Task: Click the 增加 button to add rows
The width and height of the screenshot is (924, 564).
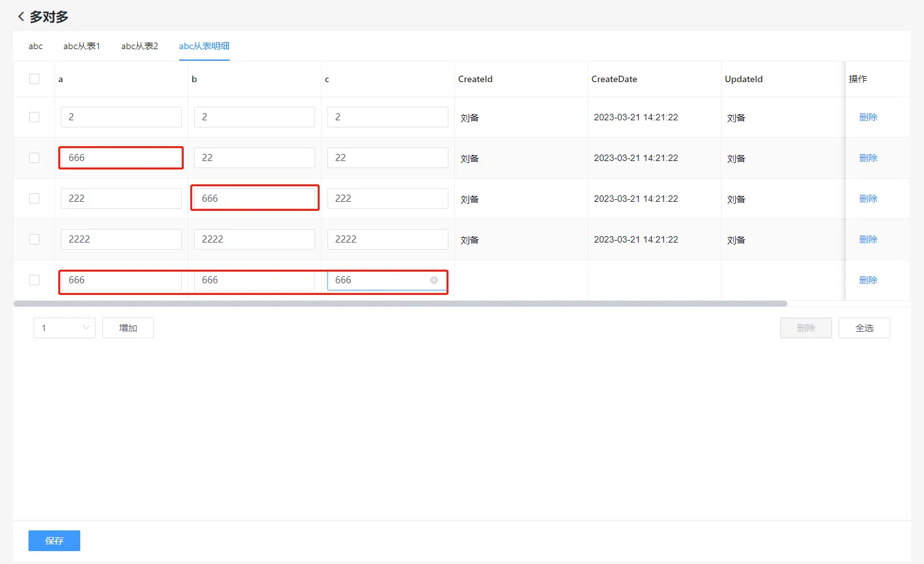Action: (x=128, y=328)
